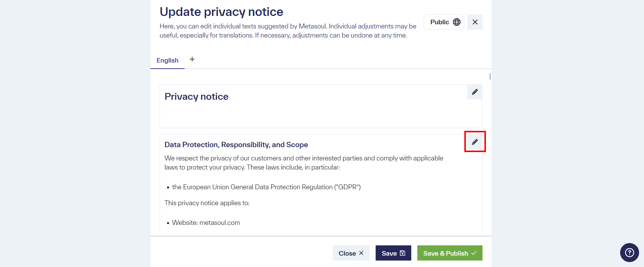Click the GDPR bullet point text
The image size is (644, 267).
point(266,187)
